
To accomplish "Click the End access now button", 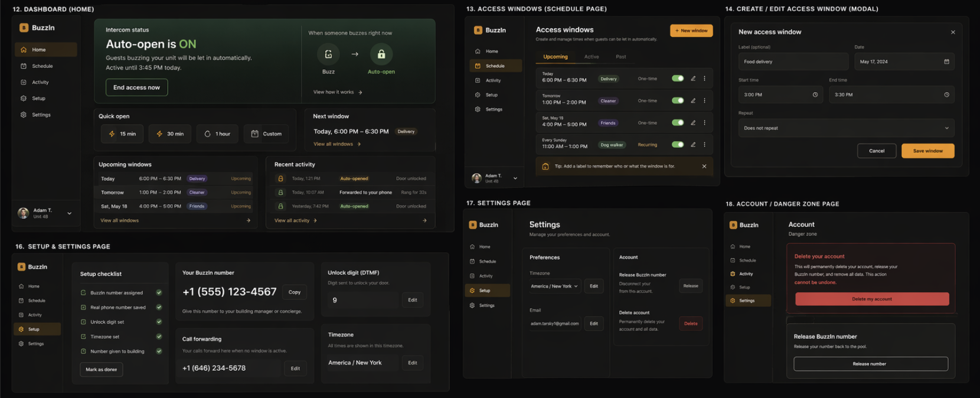I will coord(136,87).
